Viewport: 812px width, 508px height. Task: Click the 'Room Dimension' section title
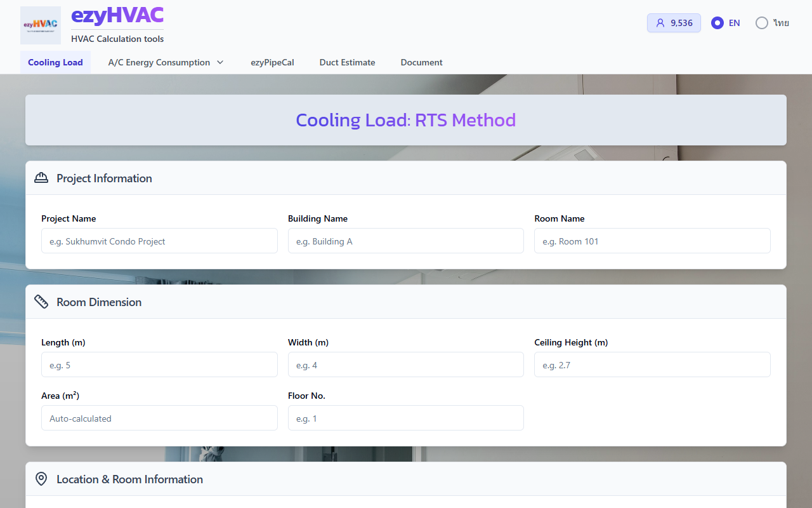pyautogui.click(x=99, y=302)
